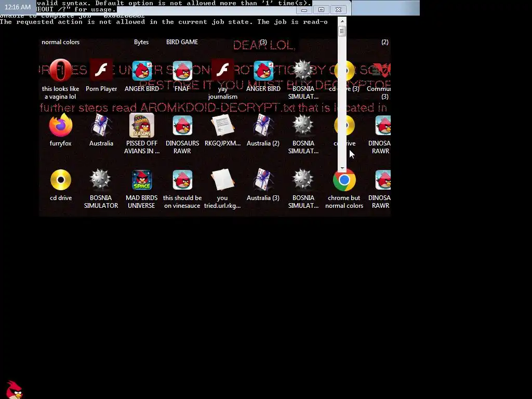
Task: Open the Australia spider solitaire icon
Action: click(x=101, y=125)
